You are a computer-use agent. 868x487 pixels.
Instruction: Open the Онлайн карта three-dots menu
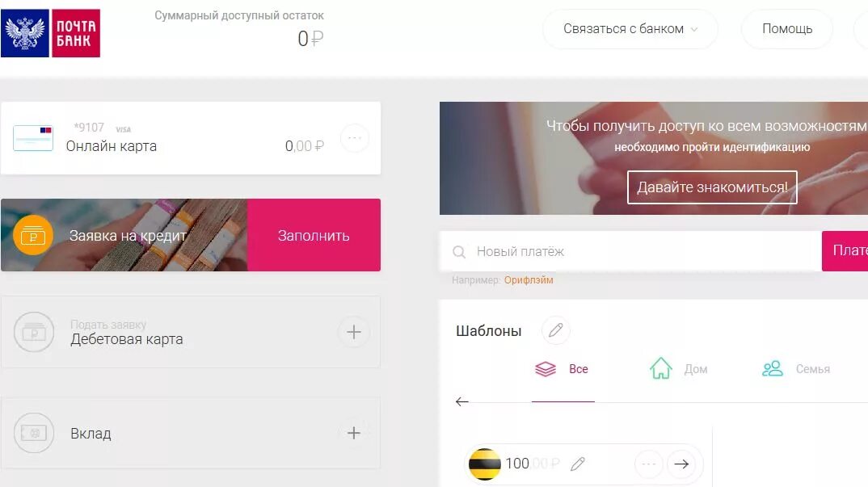354,138
